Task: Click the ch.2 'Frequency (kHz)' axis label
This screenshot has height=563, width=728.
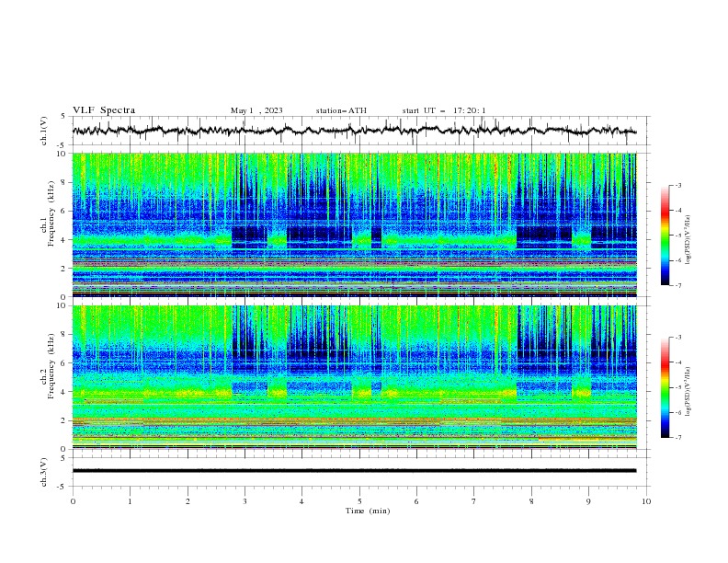Action: (51, 366)
